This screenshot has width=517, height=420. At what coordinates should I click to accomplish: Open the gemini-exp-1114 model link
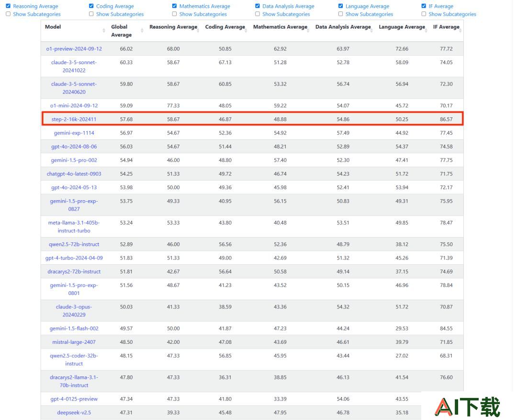click(x=74, y=133)
